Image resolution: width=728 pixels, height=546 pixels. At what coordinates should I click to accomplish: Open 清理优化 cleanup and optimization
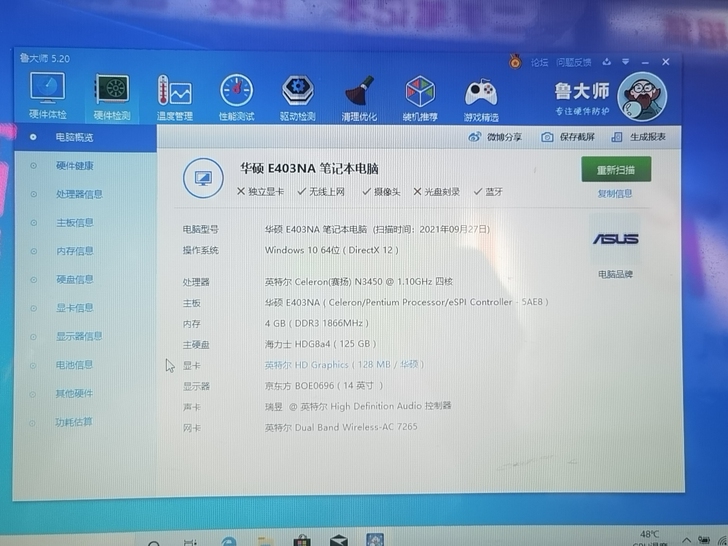tap(359, 98)
